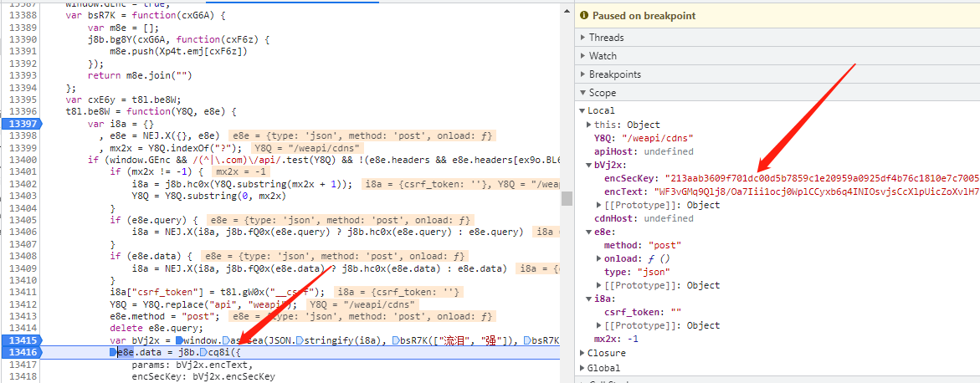The height and width of the screenshot is (383, 980).
Task: Expand the Breakpoints section
Action: pyautogui.click(x=583, y=74)
